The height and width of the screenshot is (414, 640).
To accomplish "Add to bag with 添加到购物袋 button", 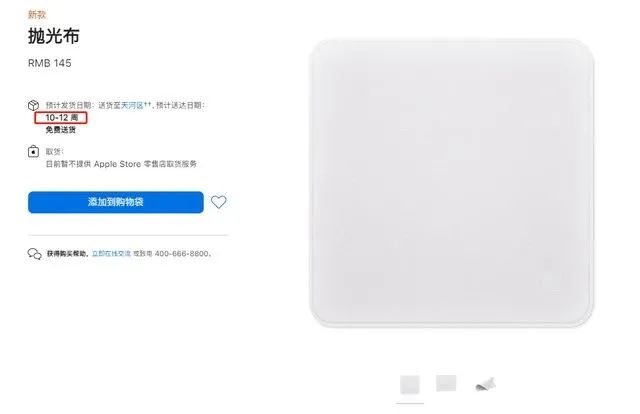I will 116,202.
